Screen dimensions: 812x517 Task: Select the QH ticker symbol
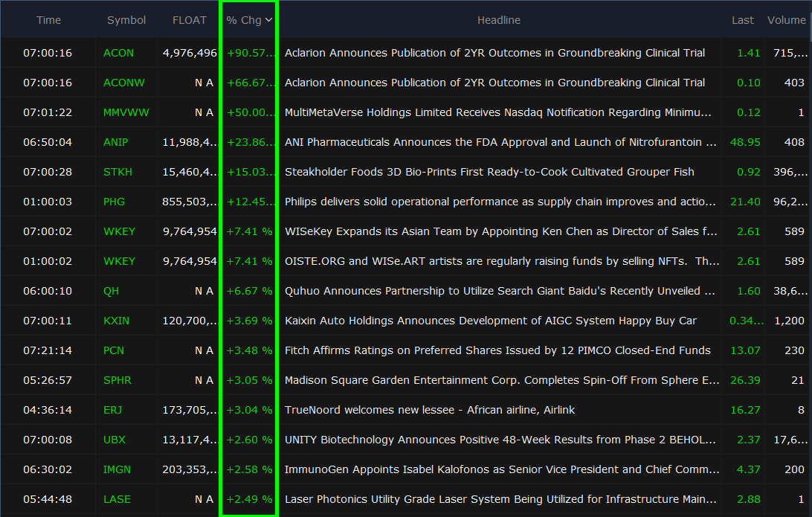pos(111,291)
